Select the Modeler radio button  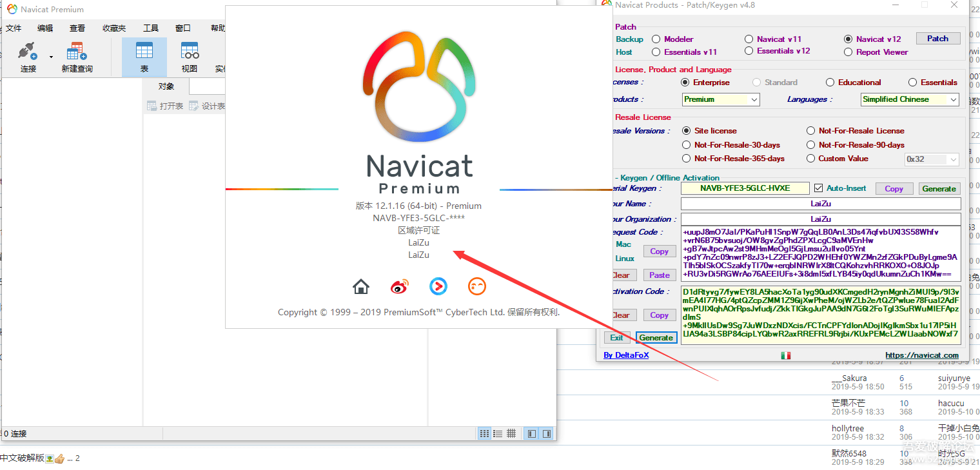pos(656,39)
